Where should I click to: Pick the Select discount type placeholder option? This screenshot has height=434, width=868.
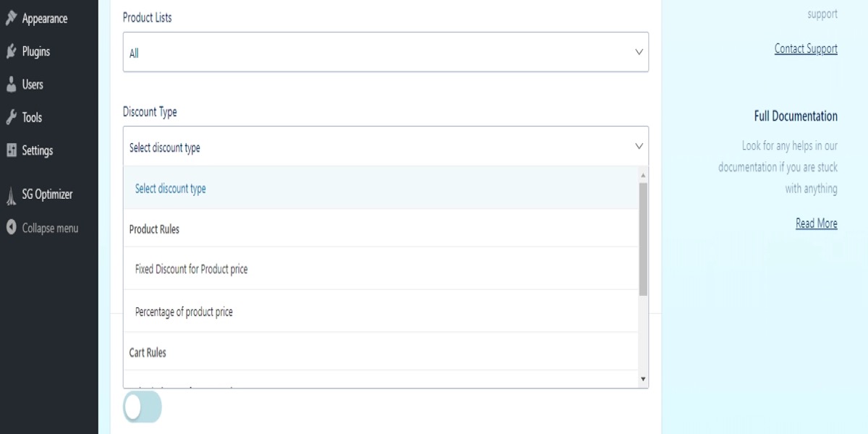(170, 189)
